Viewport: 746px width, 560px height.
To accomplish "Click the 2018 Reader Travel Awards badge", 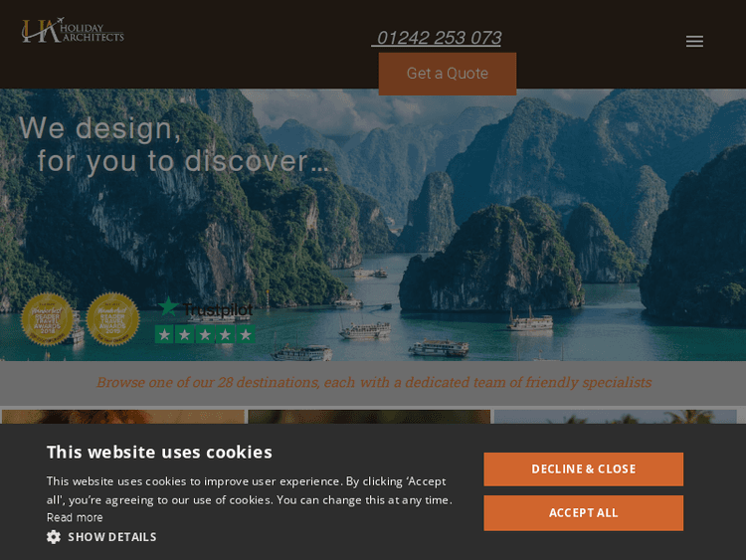I will (47, 319).
